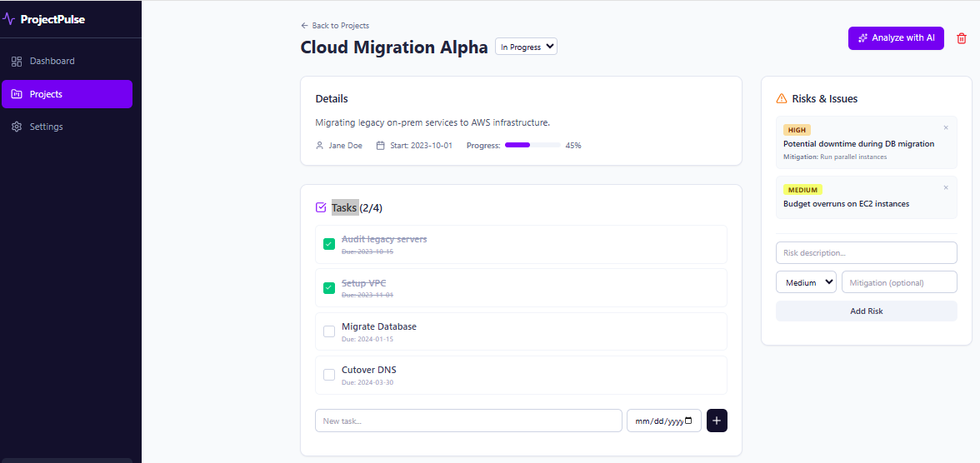Open Dashboard in the sidebar
Viewport: 980px width, 463px height.
click(x=67, y=62)
